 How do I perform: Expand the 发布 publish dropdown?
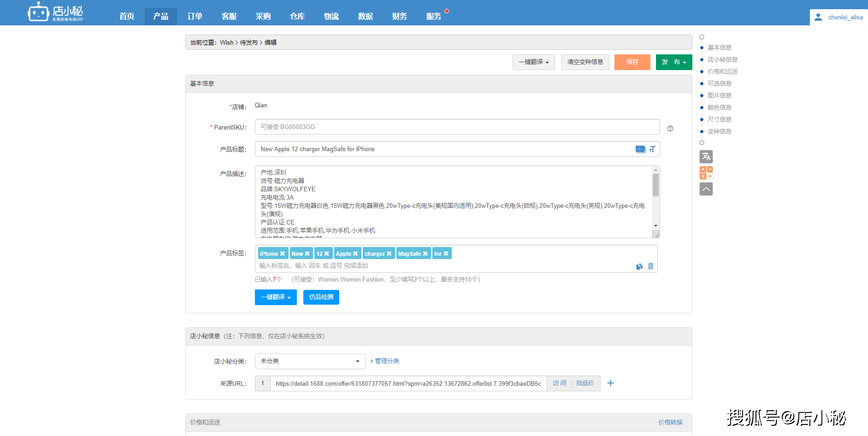tap(673, 62)
